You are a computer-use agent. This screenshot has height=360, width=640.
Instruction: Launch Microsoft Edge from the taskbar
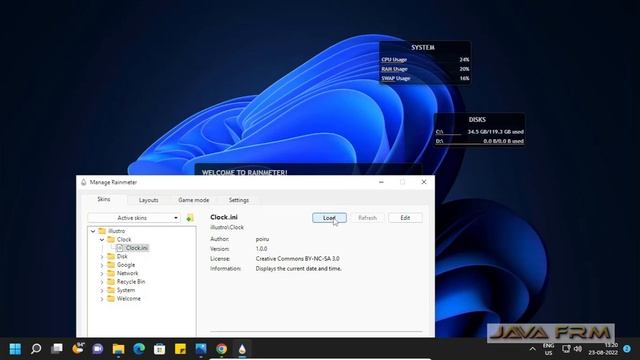139,349
